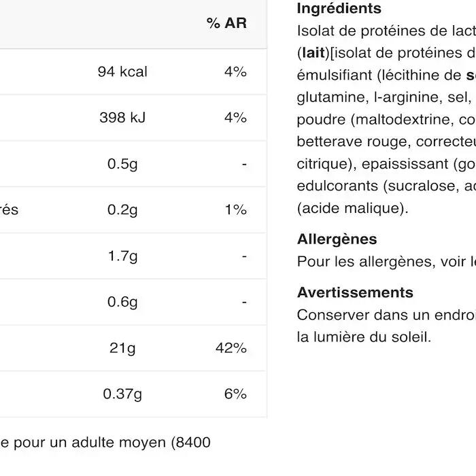Select the 0.5g value cell

(122, 164)
